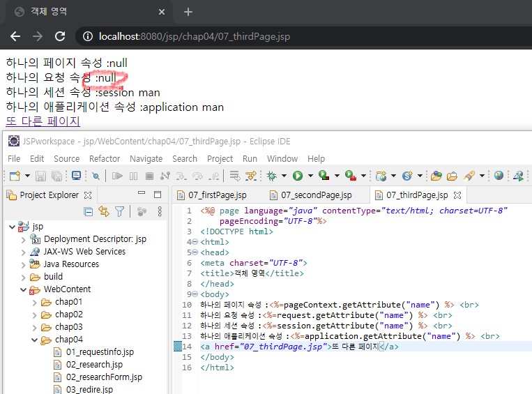Click the Disconnect debug icon

165,176
